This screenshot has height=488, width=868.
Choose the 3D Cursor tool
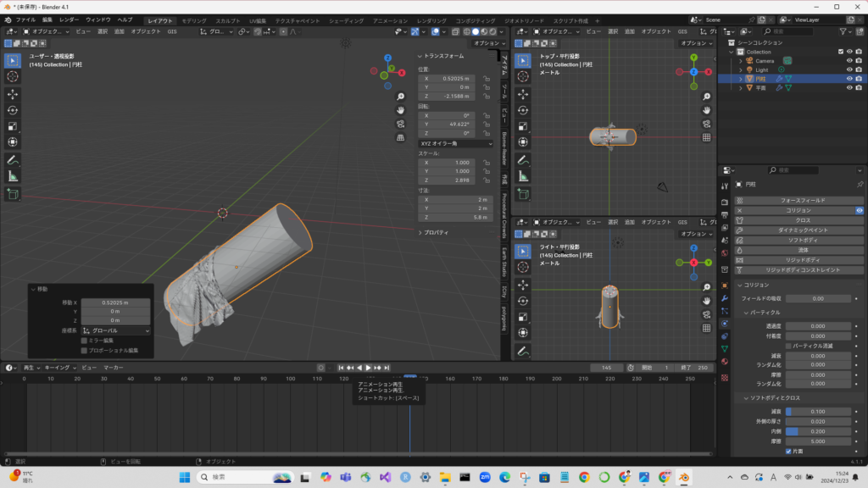point(13,76)
